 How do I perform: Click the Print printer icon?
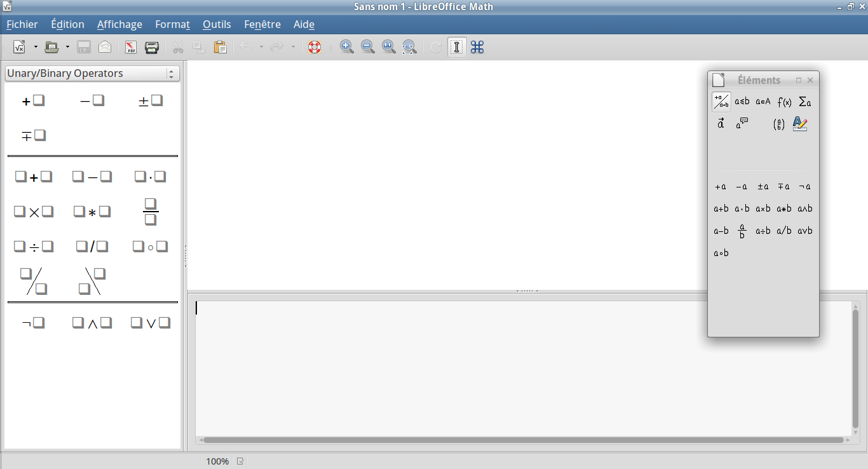[x=152, y=47]
